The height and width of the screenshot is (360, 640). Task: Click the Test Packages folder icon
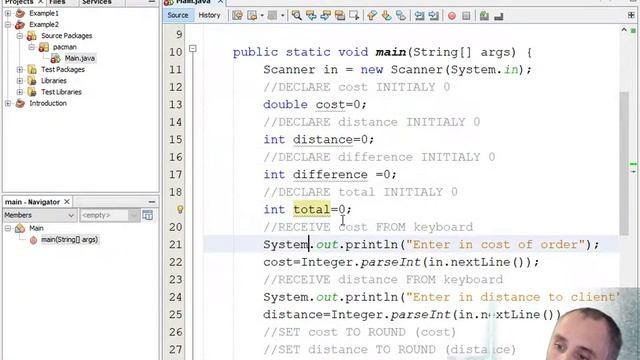click(x=32, y=69)
